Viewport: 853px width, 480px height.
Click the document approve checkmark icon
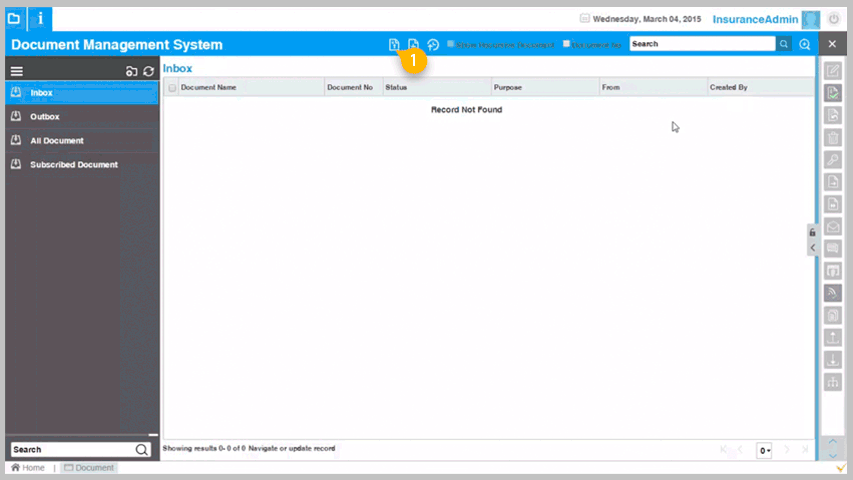click(833, 93)
